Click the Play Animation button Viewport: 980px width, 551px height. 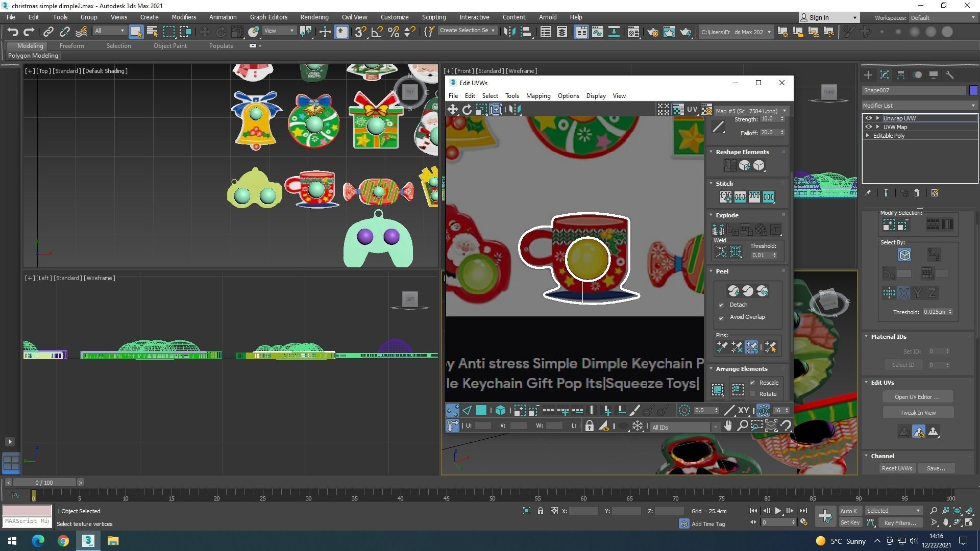[778, 511]
